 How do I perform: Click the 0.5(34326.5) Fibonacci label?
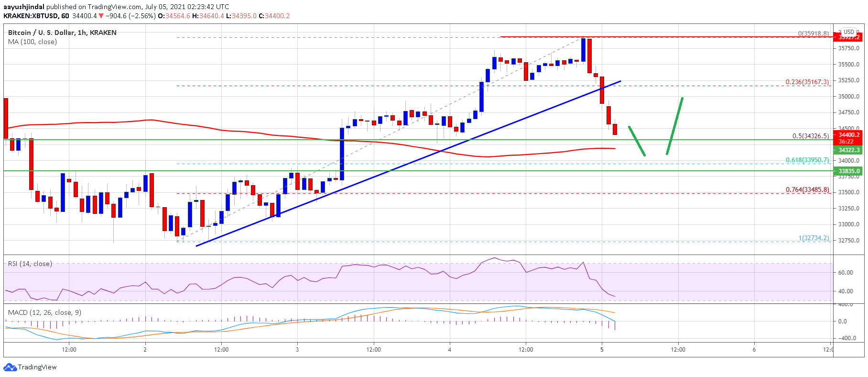tap(811, 136)
